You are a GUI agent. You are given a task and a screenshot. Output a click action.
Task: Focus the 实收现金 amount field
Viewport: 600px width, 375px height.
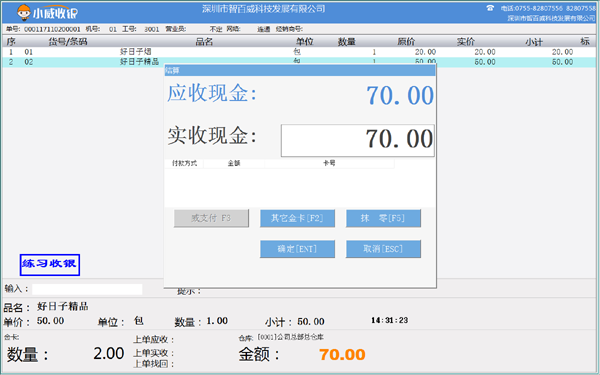coord(357,140)
